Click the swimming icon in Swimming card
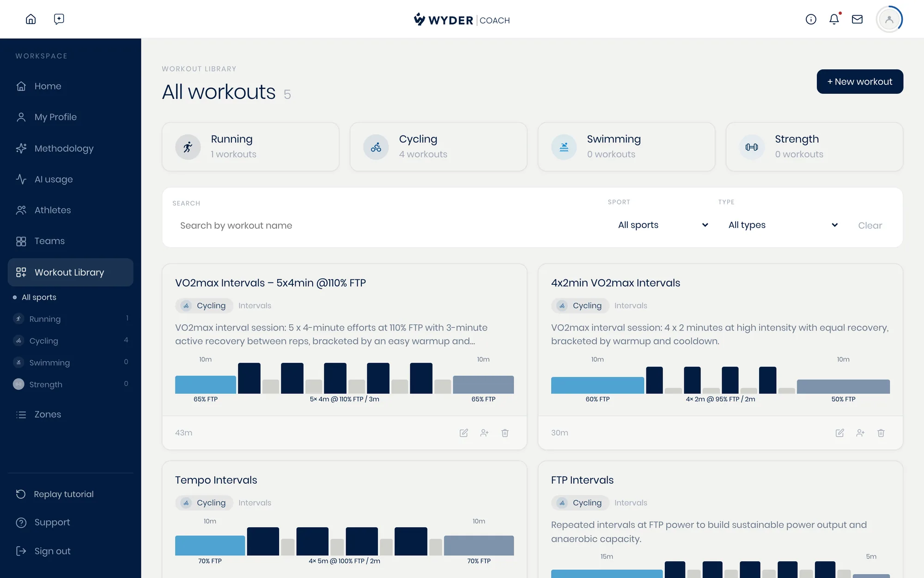This screenshot has width=924, height=578. 564,147
